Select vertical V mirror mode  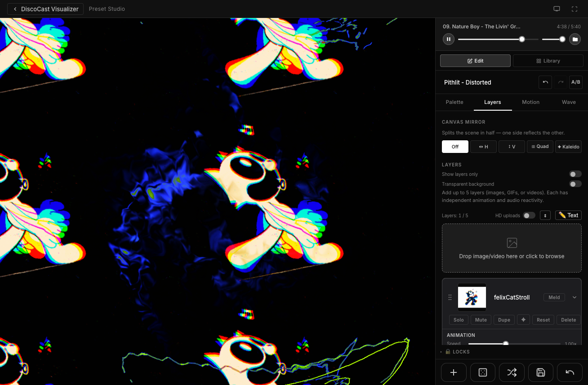[x=512, y=147]
